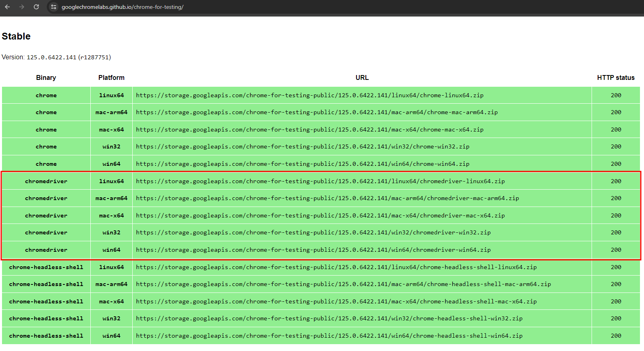Screen dimensions: 644x351
Task: Click the browser forward arrow
Action: [22, 7]
